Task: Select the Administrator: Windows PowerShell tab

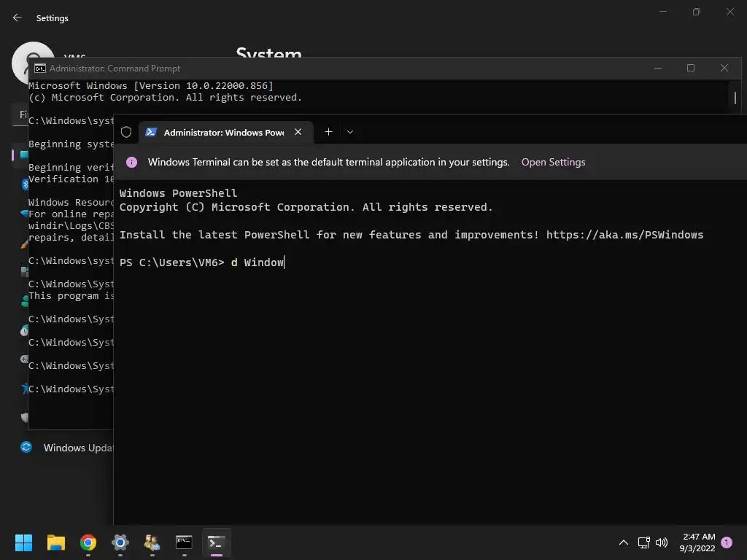Action: (x=226, y=133)
